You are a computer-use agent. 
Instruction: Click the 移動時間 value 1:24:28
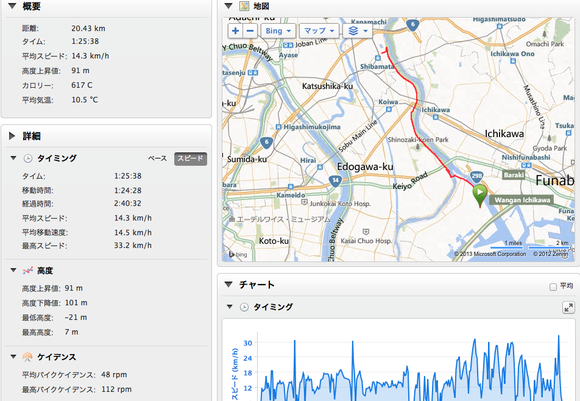pyautogui.click(x=128, y=190)
